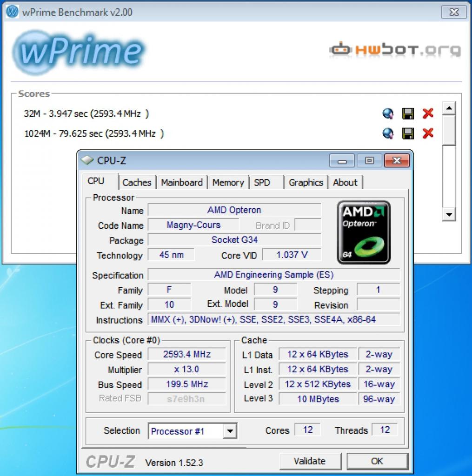Click the Multiplier value x 13.0
This screenshot has height=476, width=472.
[187, 369]
